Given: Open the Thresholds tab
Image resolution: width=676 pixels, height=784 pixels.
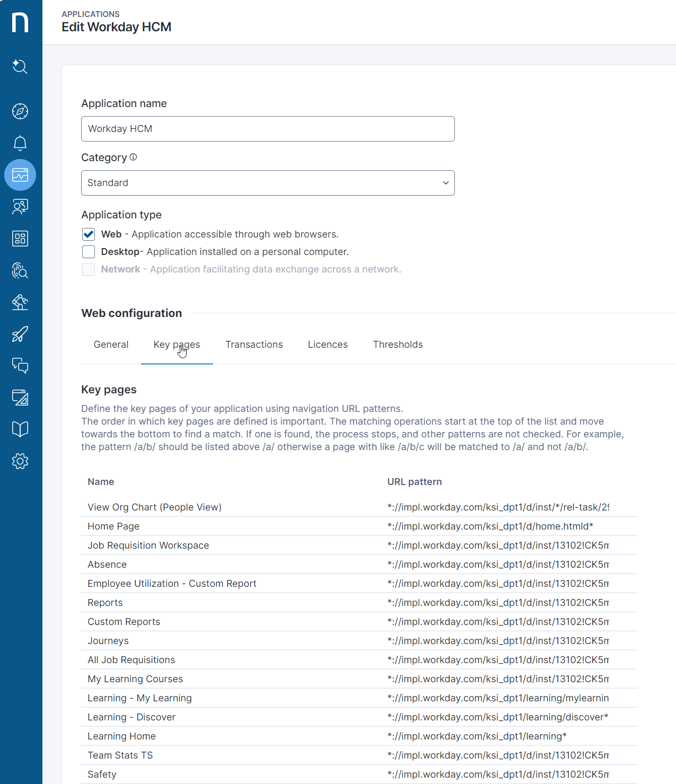Looking at the screenshot, I should [x=398, y=345].
